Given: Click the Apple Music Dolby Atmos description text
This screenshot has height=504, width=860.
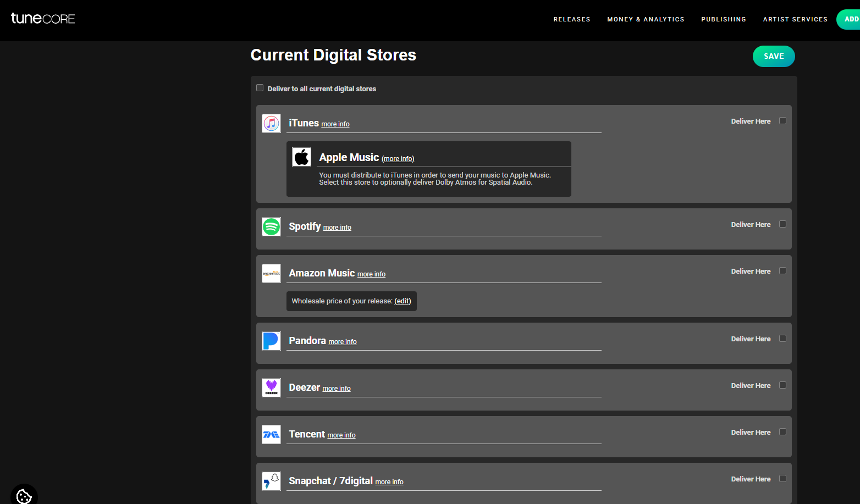Looking at the screenshot, I should (435, 179).
